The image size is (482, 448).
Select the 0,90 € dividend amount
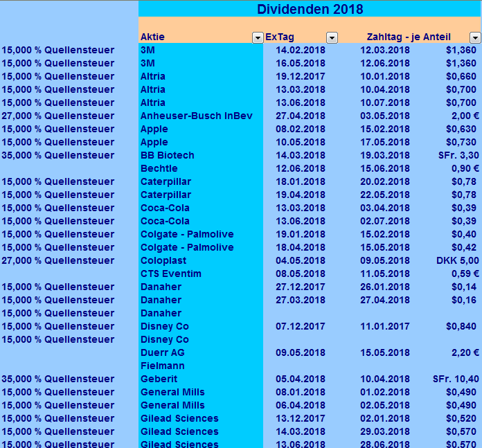click(465, 168)
